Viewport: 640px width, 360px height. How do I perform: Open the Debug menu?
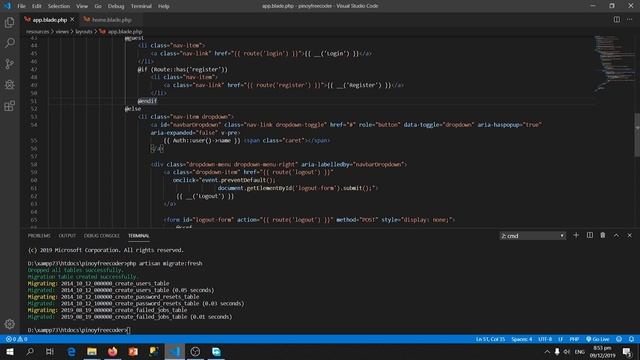[116, 6]
